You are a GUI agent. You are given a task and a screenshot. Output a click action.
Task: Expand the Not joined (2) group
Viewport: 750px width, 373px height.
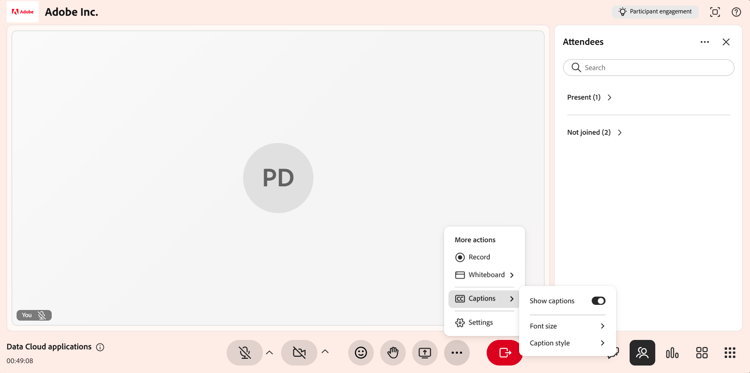pos(595,132)
